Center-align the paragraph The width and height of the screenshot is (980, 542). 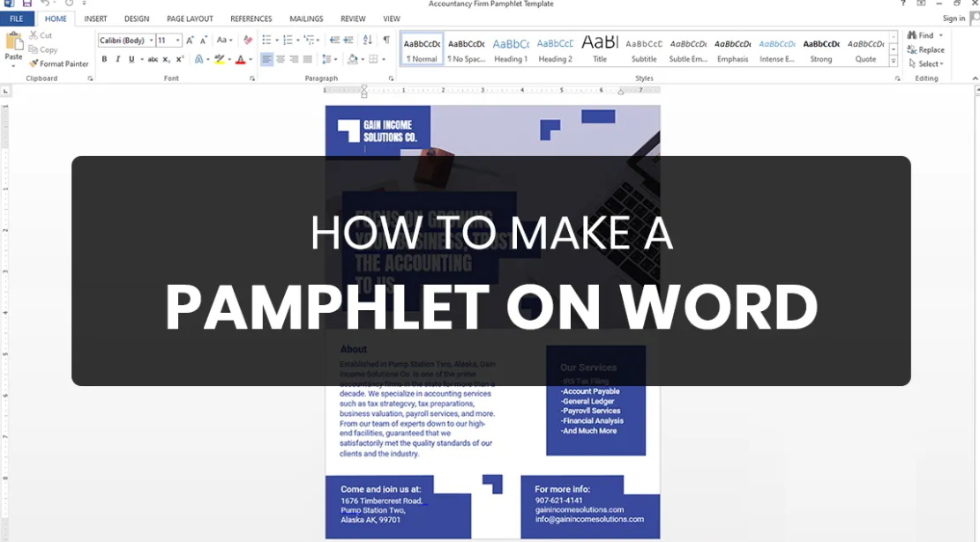(x=280, y=59)
